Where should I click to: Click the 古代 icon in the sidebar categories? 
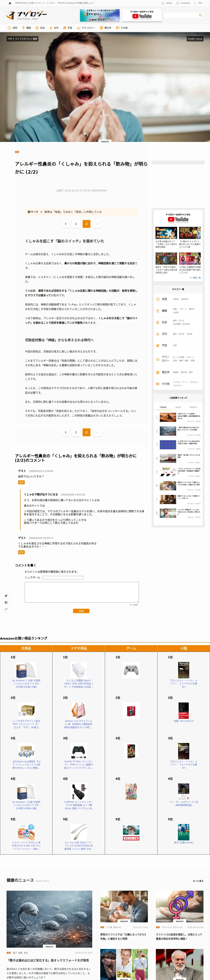pyautogui.click(x=158, y=334)
